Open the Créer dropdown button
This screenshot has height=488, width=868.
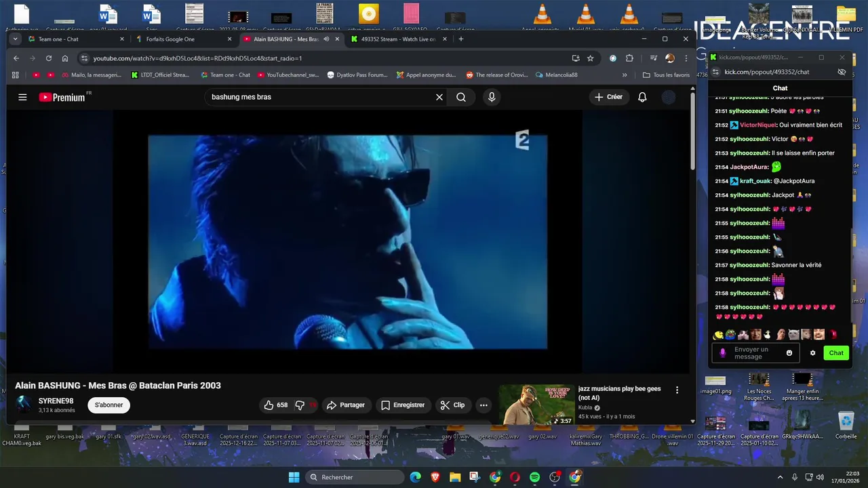point(608,97)
